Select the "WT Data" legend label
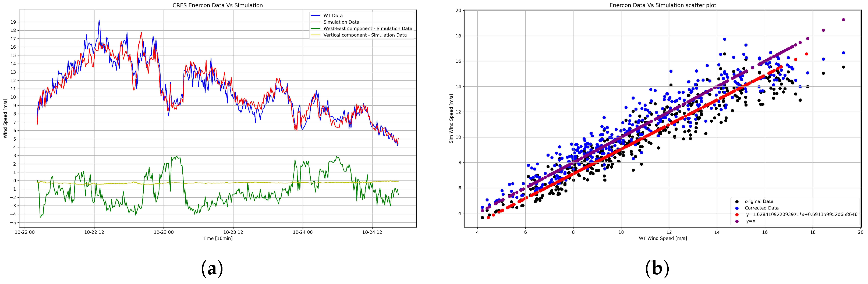Viewport: 868px width, 284px height. [333, 16]
